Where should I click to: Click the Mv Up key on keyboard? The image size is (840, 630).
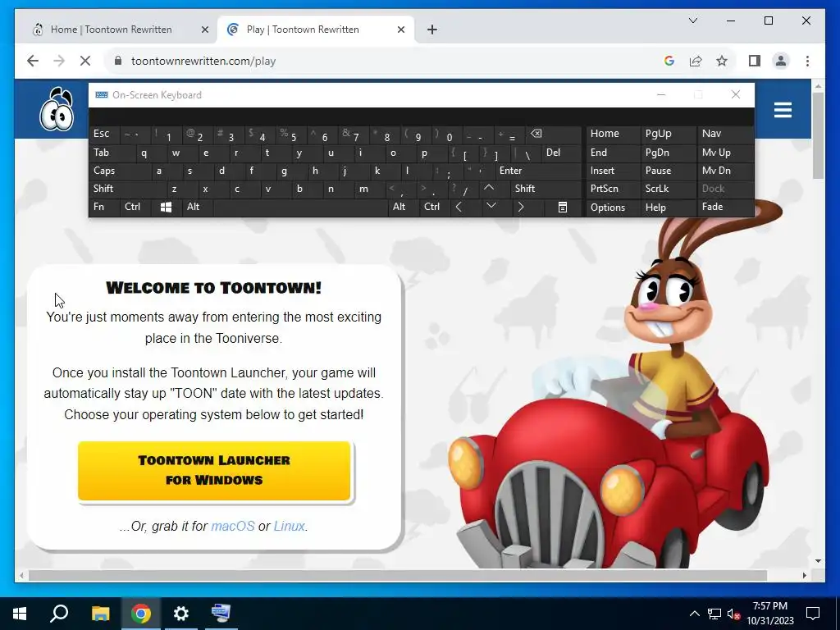click(x=725, y=153)
